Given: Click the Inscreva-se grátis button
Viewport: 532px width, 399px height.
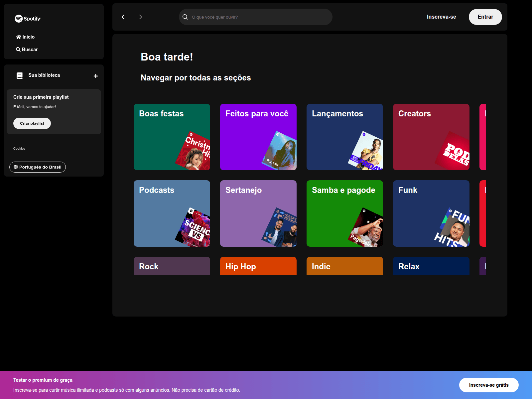Looking at the screenshot, I should [x=488, y=385].
